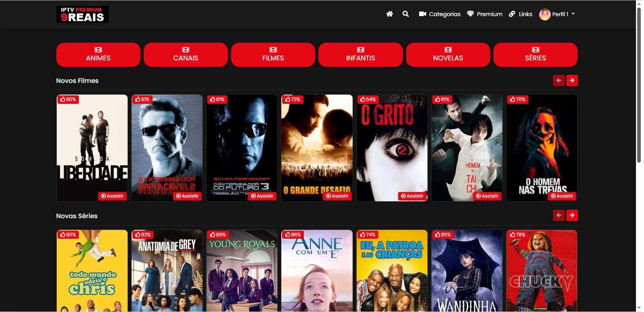Click the scrollbar up arrow
The width and height of the screenshot is (644, 312).
click(x=639, y=3)
